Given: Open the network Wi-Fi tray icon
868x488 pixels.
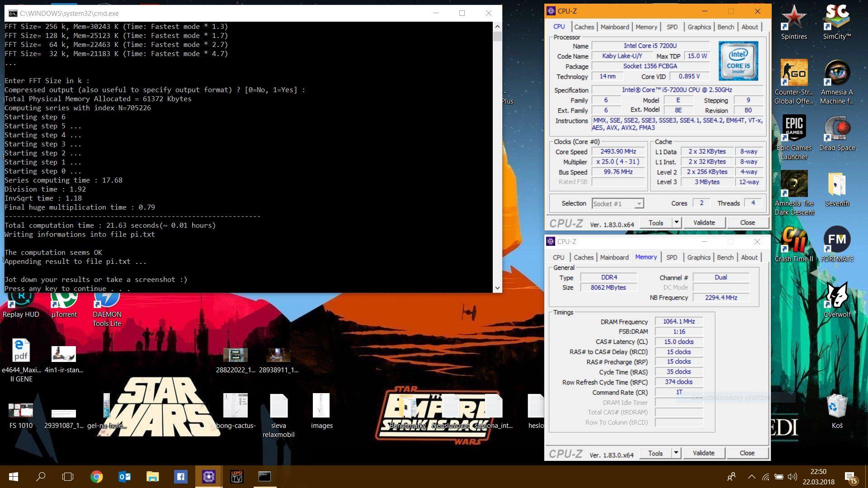Looking at the screenshot, I should click(765, 477).
